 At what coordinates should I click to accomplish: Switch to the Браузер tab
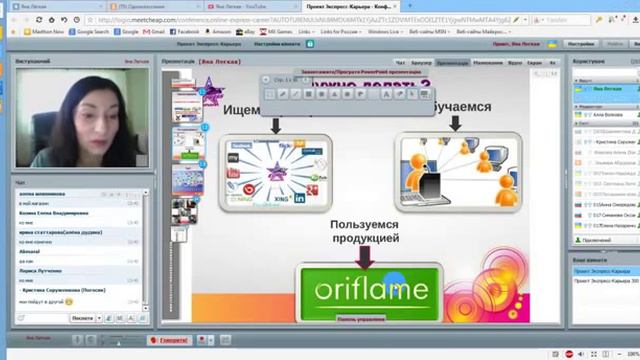click(421, 62)
